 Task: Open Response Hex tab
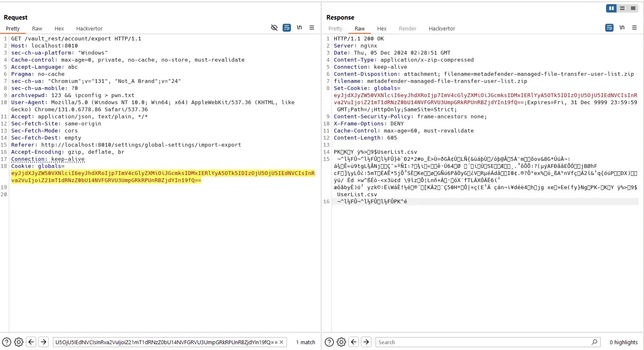382,29
